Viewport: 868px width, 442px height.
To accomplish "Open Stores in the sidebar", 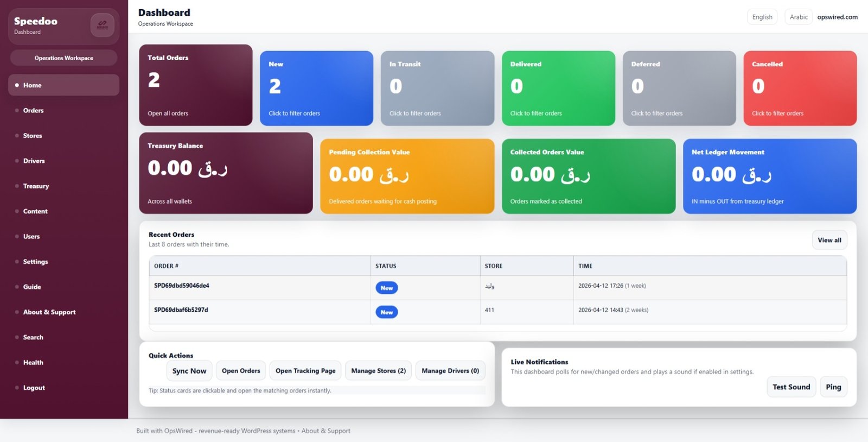I will (64, 136).
